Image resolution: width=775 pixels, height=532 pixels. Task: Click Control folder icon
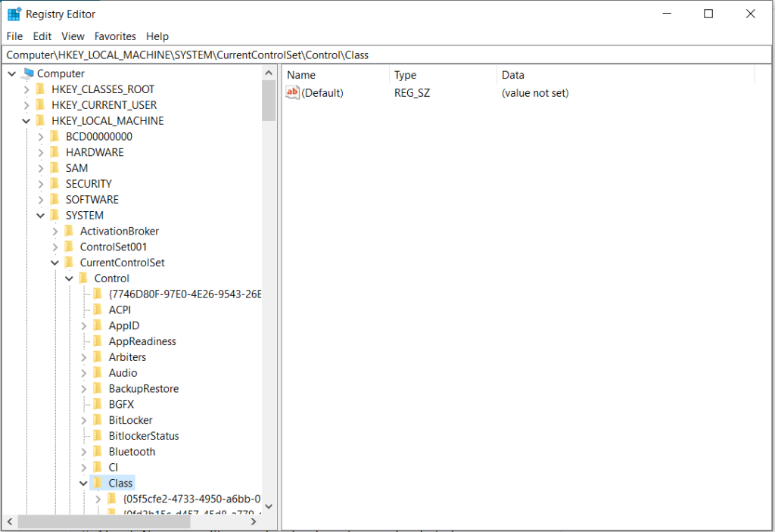point(84,278)
